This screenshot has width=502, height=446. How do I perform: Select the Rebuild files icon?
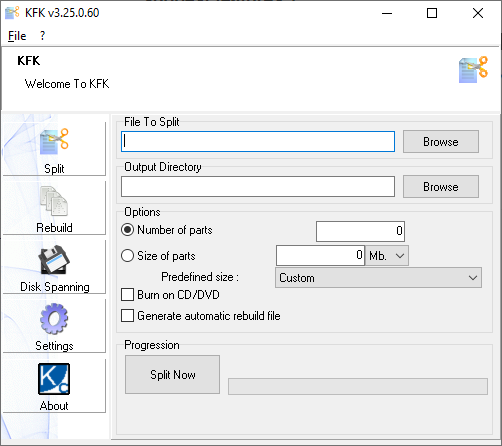coord(54,201)
